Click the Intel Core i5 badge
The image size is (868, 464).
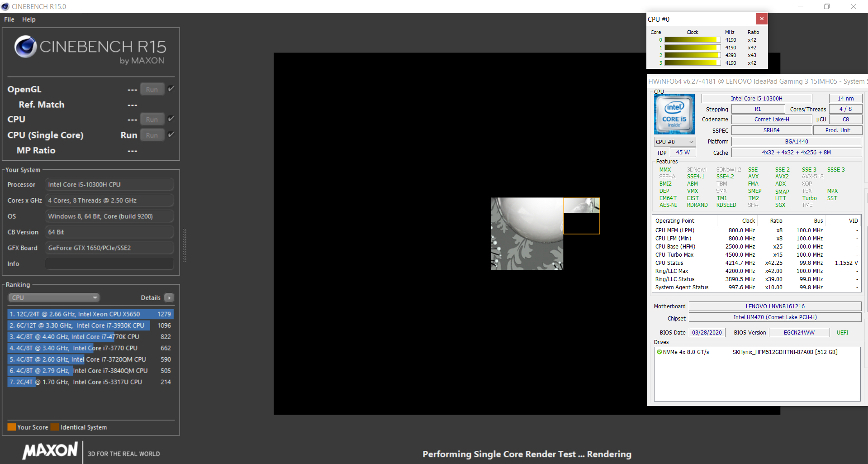tap(674, 114)
